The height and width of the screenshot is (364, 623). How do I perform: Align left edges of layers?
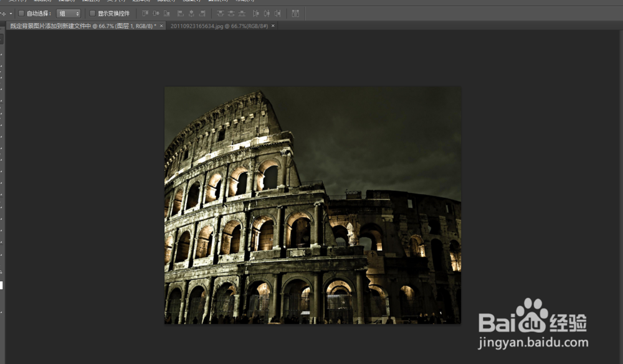click(181, 14)
